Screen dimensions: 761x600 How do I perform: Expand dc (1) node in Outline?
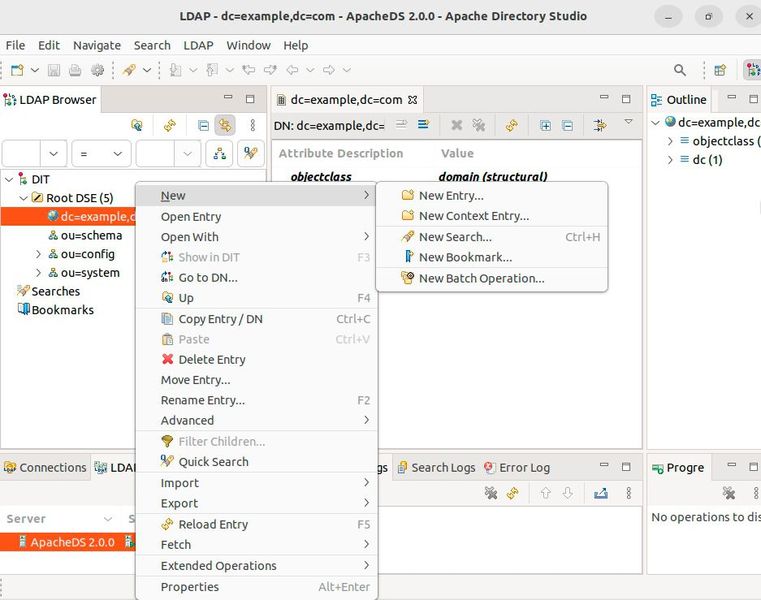point(670,160)
